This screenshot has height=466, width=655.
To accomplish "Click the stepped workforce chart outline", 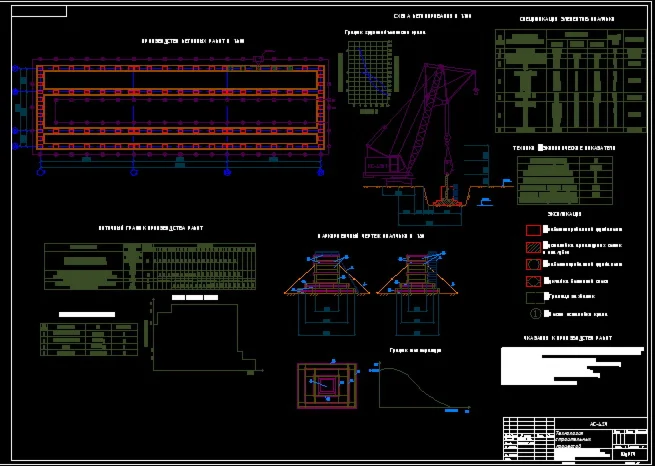I will [205, 337].
